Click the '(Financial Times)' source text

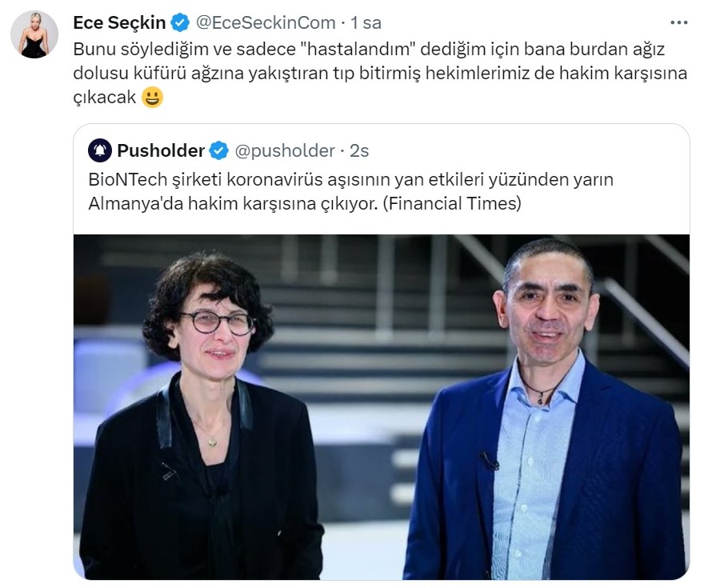tap(452, 204)
